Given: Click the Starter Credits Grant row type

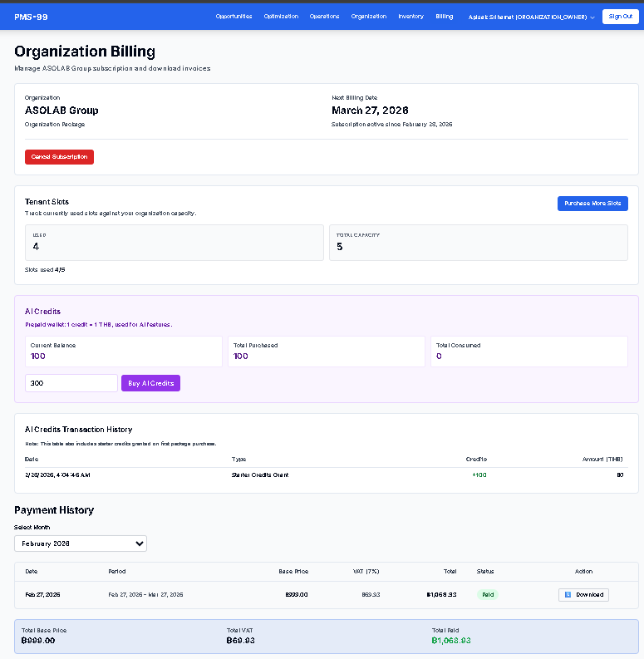Looking at the screenshot, I should coord(260,475).
